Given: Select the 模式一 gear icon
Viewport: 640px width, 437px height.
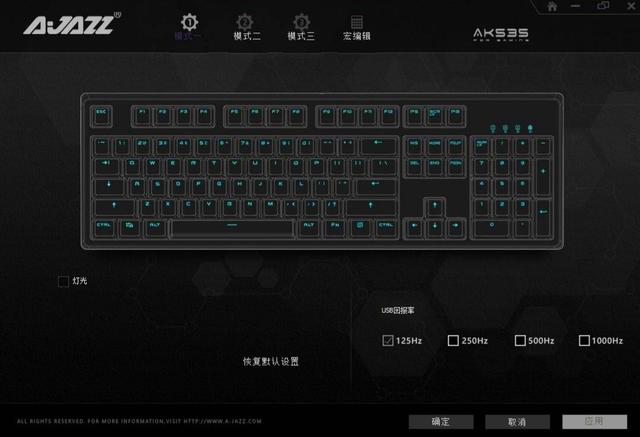Looking at the screenshot, I should [189, 22].
